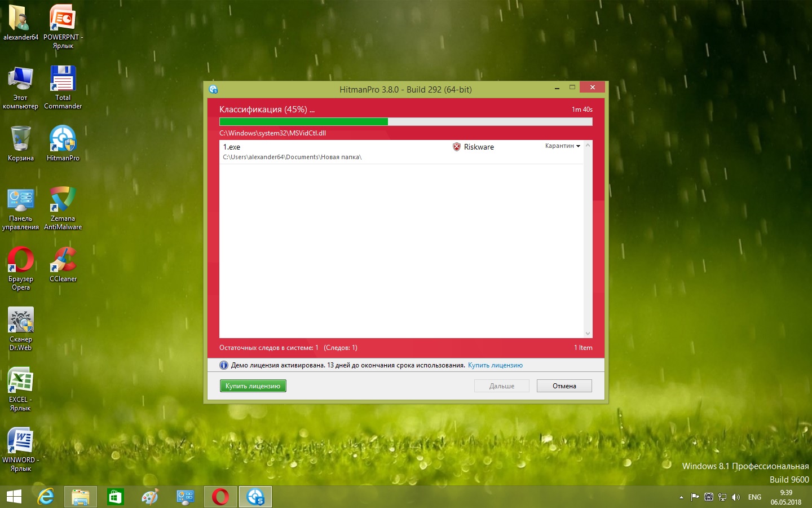Select the WINWORD shortcut on the desktop
The width and height of the screenshot is (812, 508).
21,450
